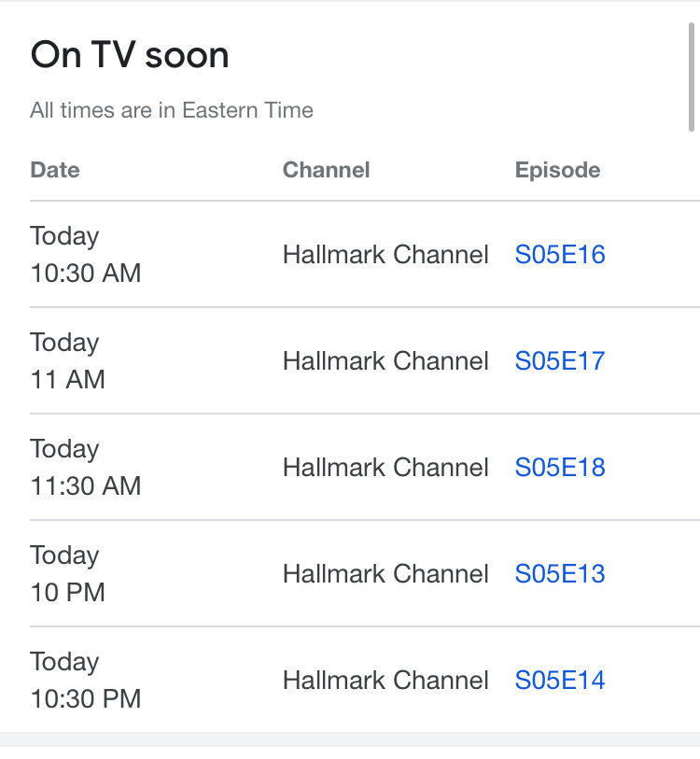The height and width of the screenshot is (759, 700).
Task: Click Hallmark Channel in the S05E17 row
Action: (385, 360)
